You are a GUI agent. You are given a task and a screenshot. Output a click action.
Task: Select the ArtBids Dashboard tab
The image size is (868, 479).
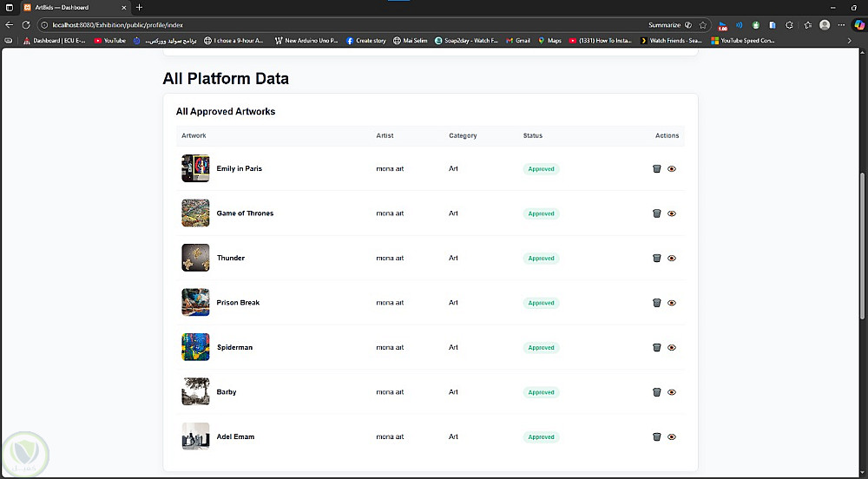click(x=69, y=7)
